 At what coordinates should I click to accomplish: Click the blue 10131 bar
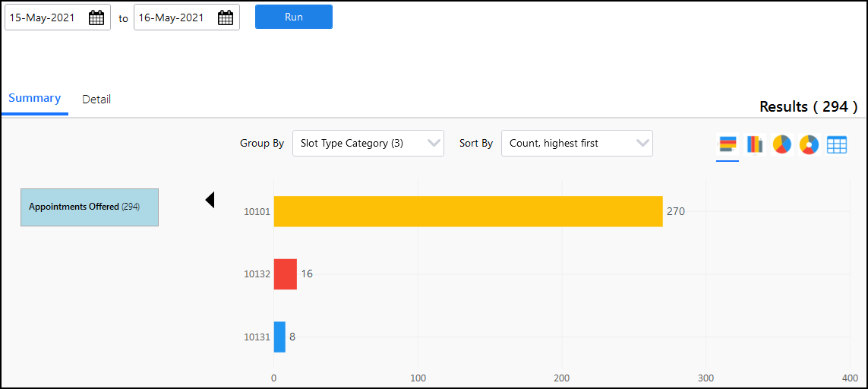279,337
